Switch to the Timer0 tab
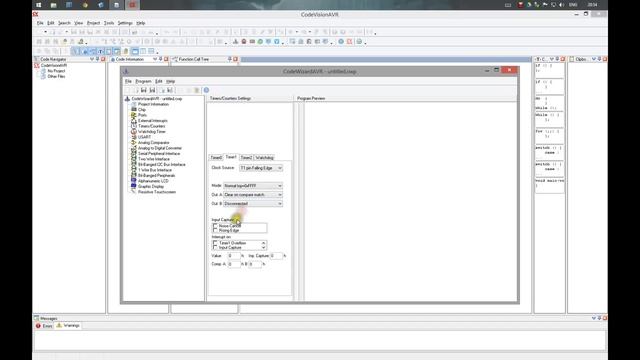The height and width of the screenshot is (360, 640). click(x=216, y=158)
